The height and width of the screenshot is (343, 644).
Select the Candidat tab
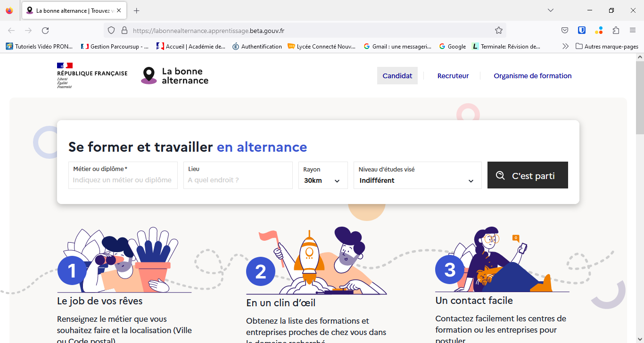tap(397, 76)
